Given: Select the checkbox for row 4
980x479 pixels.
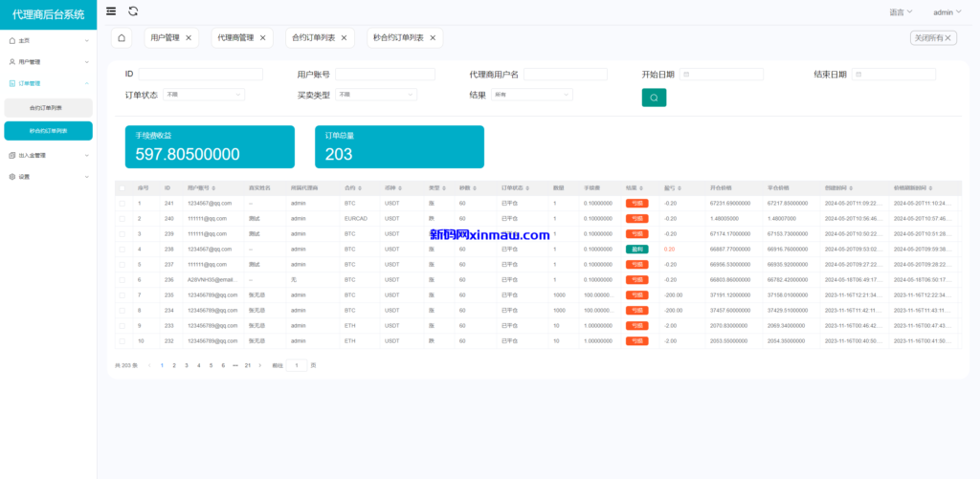Looking at the screenshot, I should 122,250.
